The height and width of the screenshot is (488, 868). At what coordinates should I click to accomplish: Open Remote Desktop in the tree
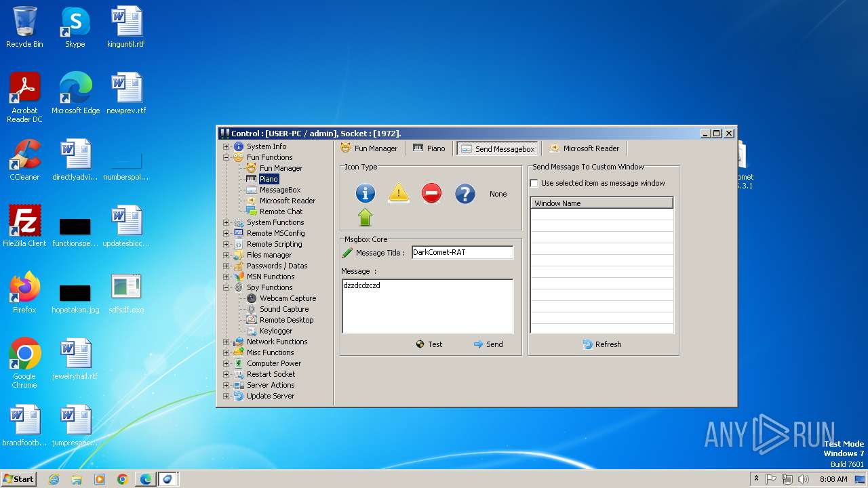pos(286,320)
